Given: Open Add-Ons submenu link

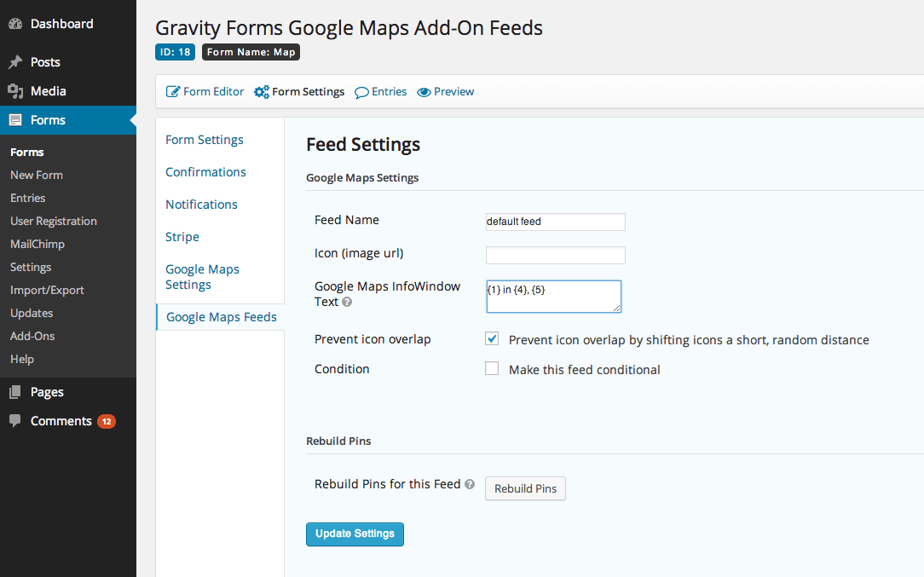Looking at the screenshot, I should coord(32,336).
